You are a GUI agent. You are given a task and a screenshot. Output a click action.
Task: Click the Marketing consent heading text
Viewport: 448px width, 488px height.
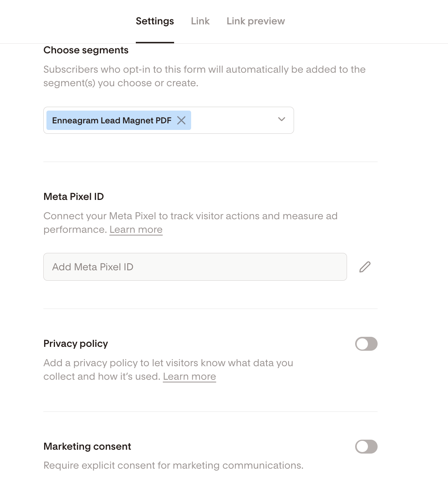point(87,446)
